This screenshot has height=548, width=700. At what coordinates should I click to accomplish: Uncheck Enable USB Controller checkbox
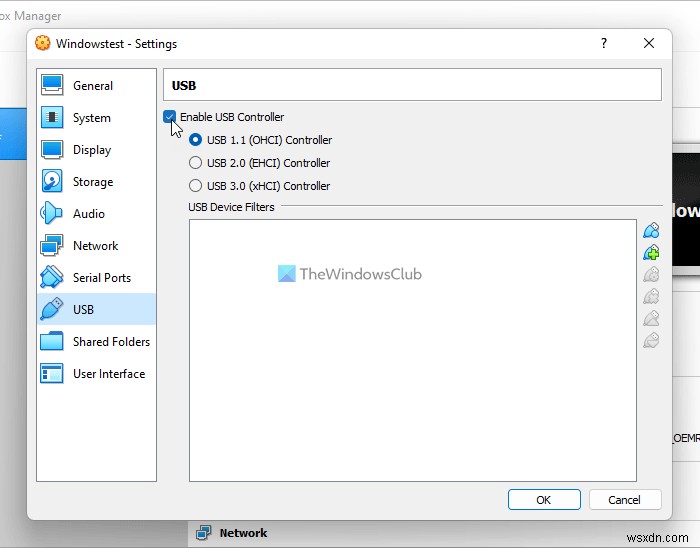point(169,117)
